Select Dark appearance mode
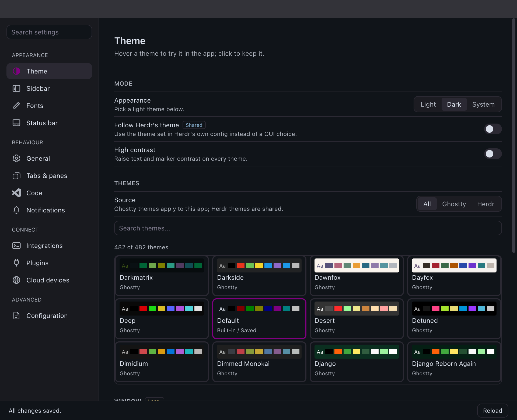Image resolution: width=517 pixels, height=420 pixels. [x=454, y=104]
